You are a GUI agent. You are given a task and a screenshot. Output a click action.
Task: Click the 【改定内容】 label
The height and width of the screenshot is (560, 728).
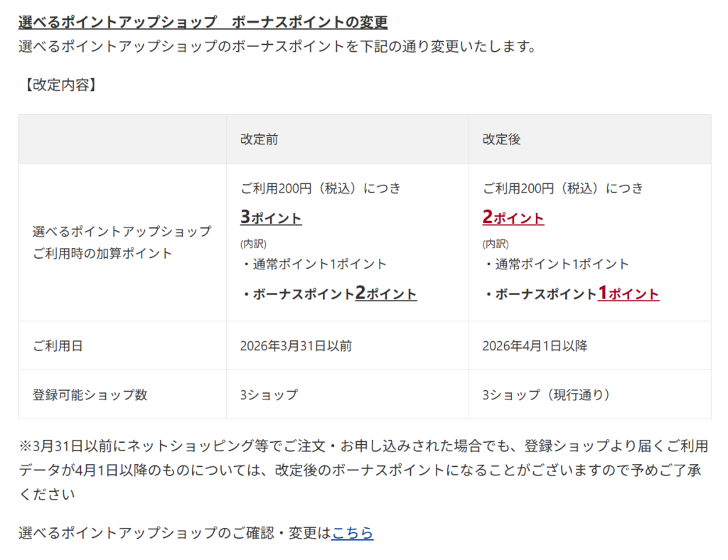60,85
